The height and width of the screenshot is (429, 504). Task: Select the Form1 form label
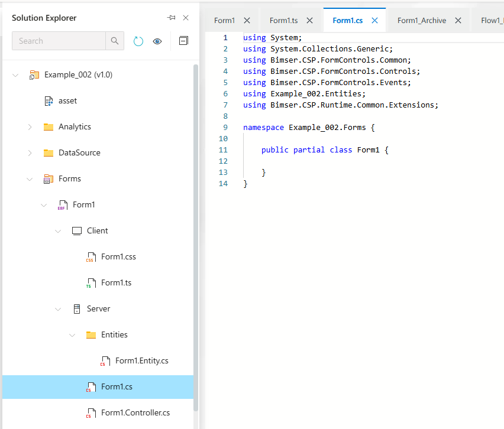coord(84,205)
